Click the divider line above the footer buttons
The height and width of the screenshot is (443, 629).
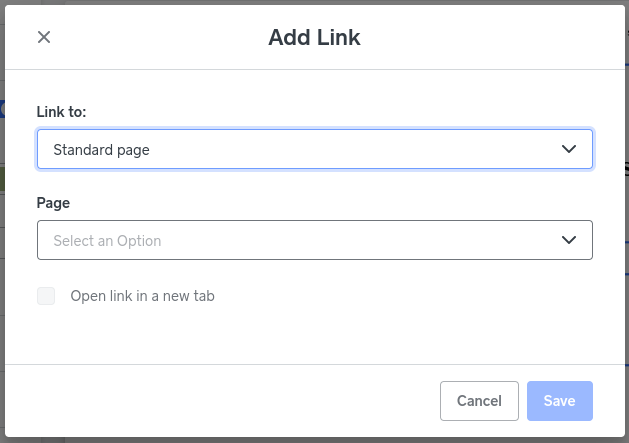(314, 364)
